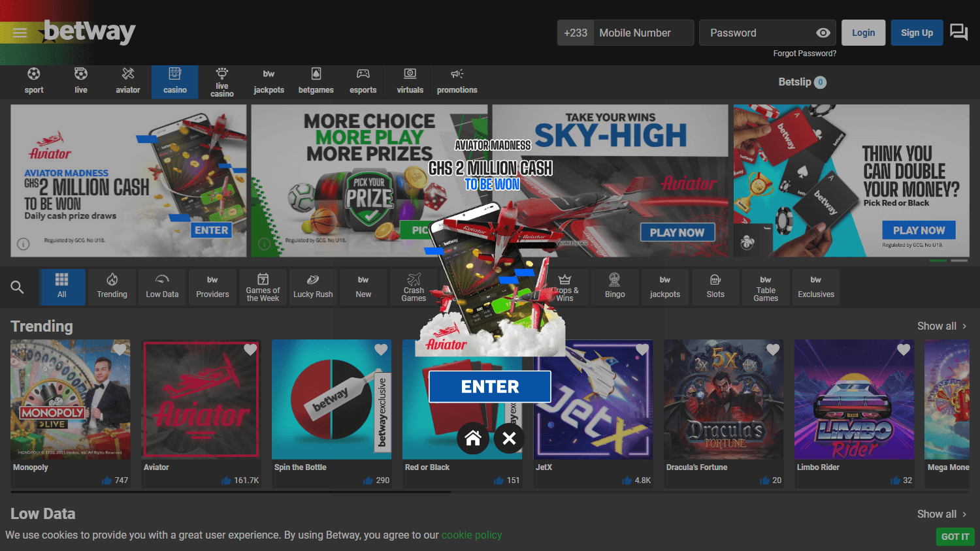The height and width of the screenshot is (551, 980).
Task: Filter by Slots category
Action: pyautogui.click(x=715, y=287)
